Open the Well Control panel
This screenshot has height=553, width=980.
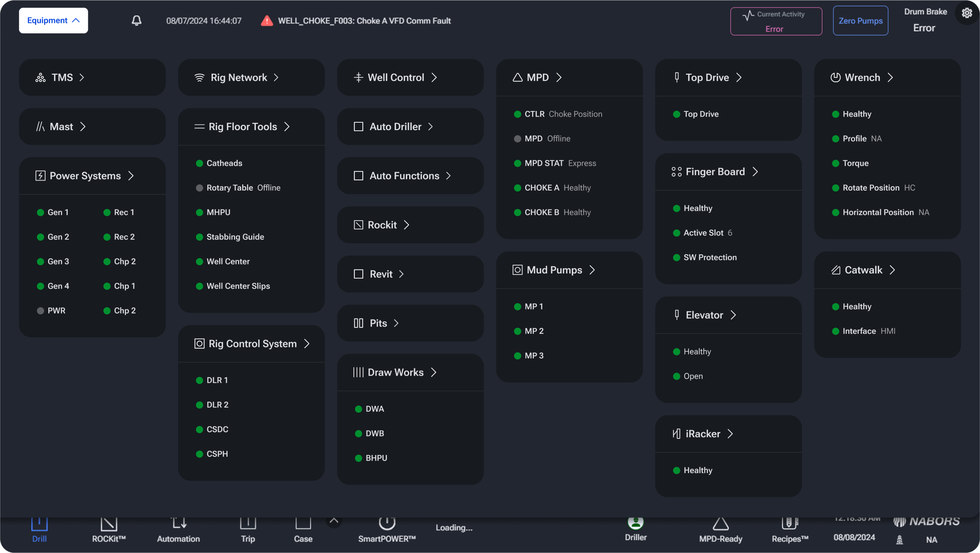(x=396, y=77)
